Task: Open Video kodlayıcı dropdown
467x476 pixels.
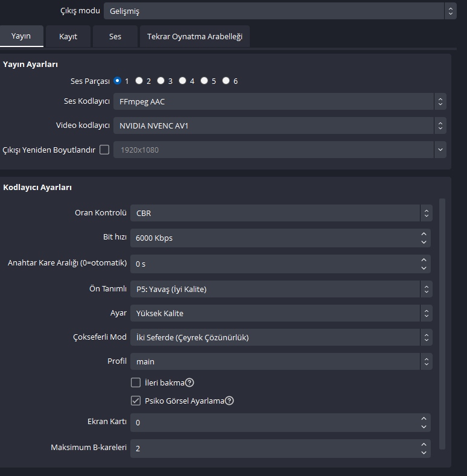Action: pyautogui.click(x=280, y=125)
